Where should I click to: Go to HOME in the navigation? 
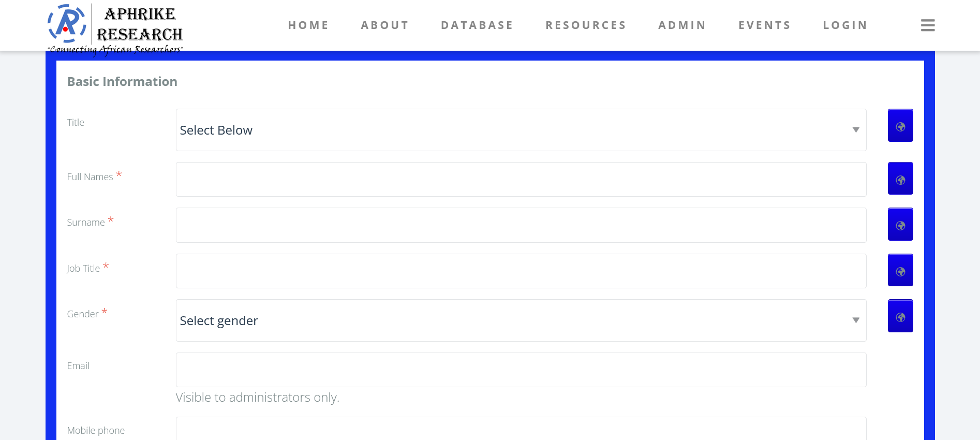(x=308, y=25)
